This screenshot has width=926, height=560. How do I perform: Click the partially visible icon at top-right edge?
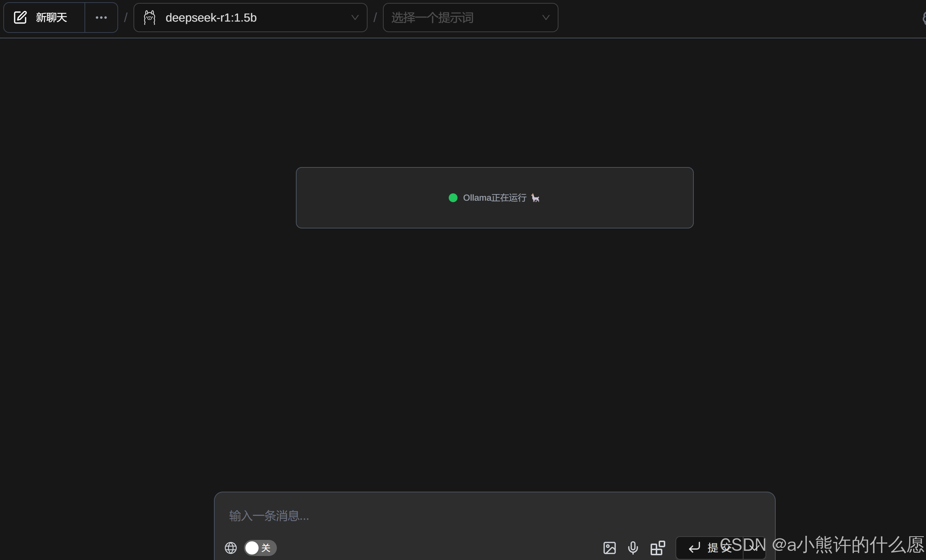click(924, 18)
